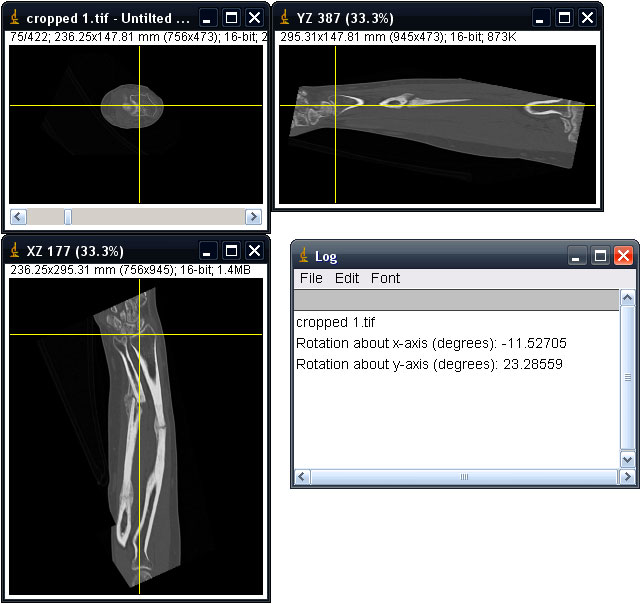Open the Font menu in Log window
Image resolution: width=640 pixels, height=604 pixels.
[x=385, y=278]
